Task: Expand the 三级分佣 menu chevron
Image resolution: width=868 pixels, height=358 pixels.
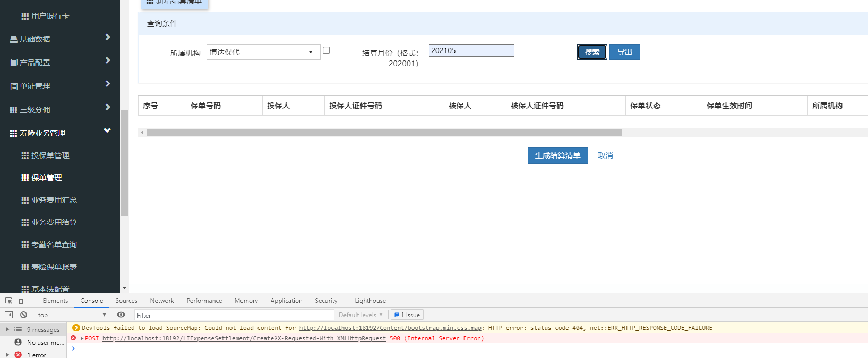Action: 108,107
